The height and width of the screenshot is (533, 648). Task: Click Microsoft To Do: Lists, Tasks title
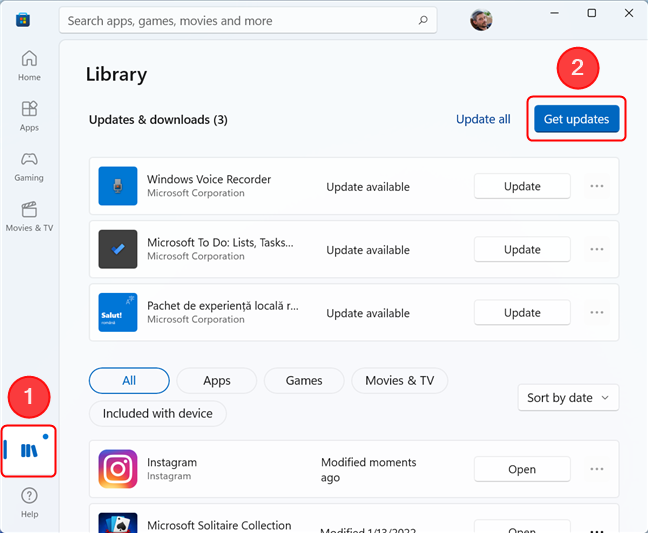(220, 243)
